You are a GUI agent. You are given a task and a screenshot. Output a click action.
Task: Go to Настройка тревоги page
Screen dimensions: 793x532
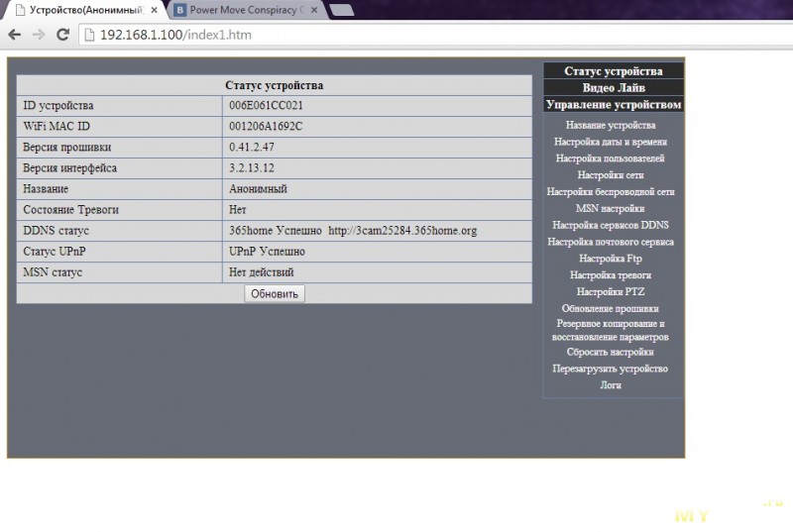pos(611,275)
